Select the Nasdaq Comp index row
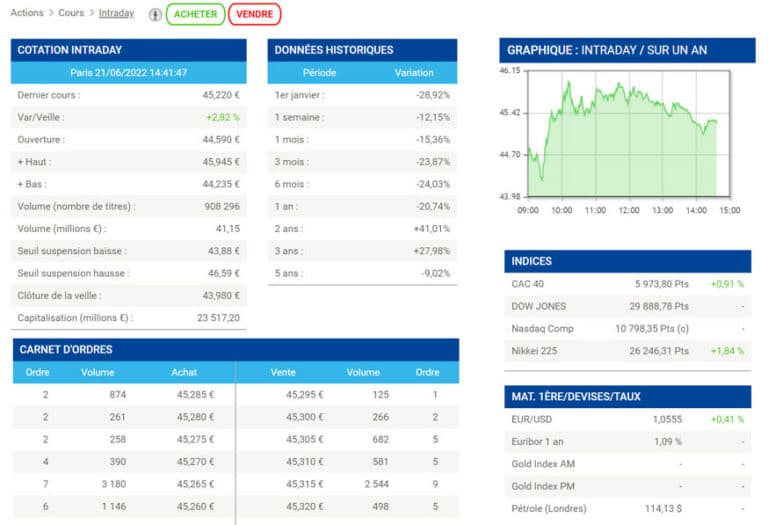The image size is (768, 525). [627, 328]
